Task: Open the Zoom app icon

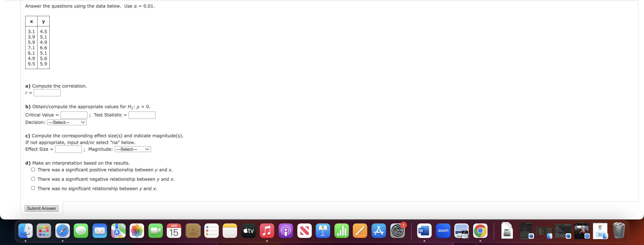Action: 443,230
